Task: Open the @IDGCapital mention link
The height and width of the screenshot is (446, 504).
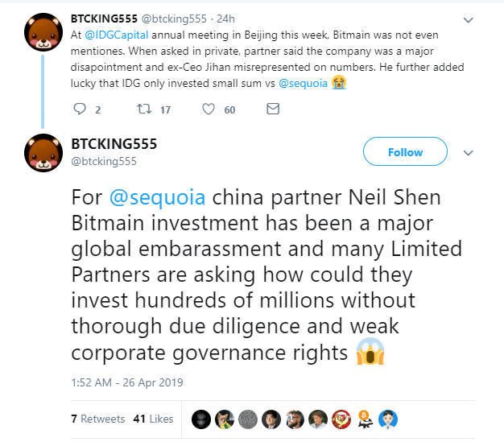Action: [x=117, y=35]
